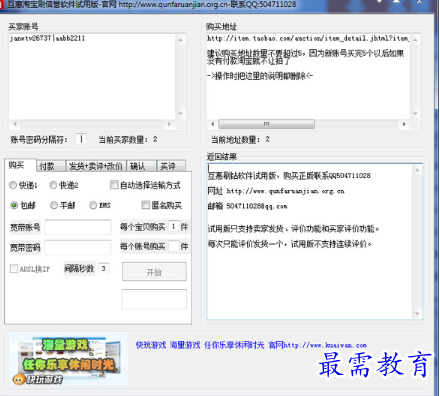This screenshot has height=396, width=440.
Task: Click 买家账号 scrollbar down arrow
Action: coord(180,114)
